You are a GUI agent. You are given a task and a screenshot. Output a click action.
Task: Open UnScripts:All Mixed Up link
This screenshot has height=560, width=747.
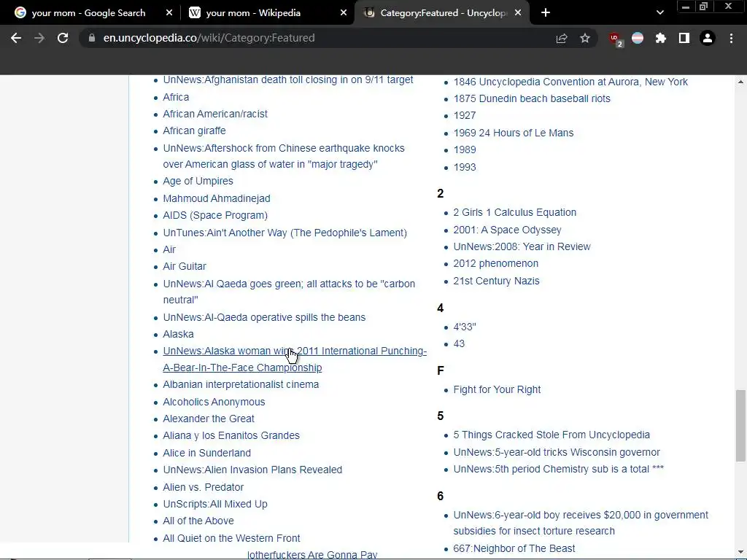[215, 504]
